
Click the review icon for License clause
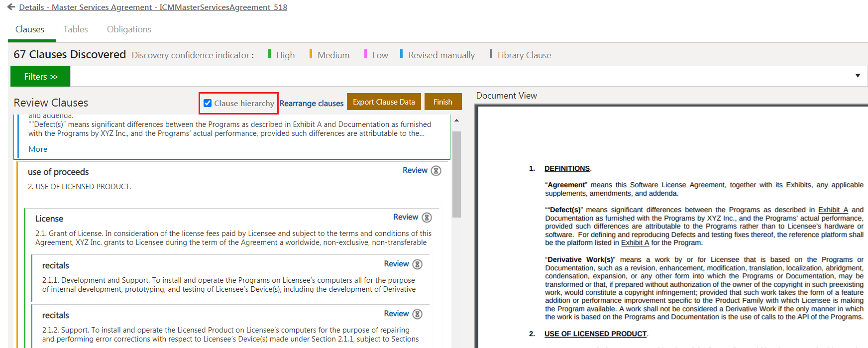pos(427,218)
